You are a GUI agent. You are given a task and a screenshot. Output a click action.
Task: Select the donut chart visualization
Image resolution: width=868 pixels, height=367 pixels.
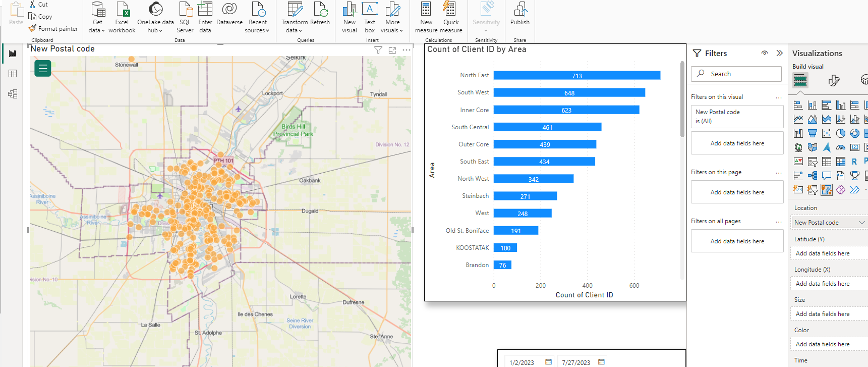point(855,133)
